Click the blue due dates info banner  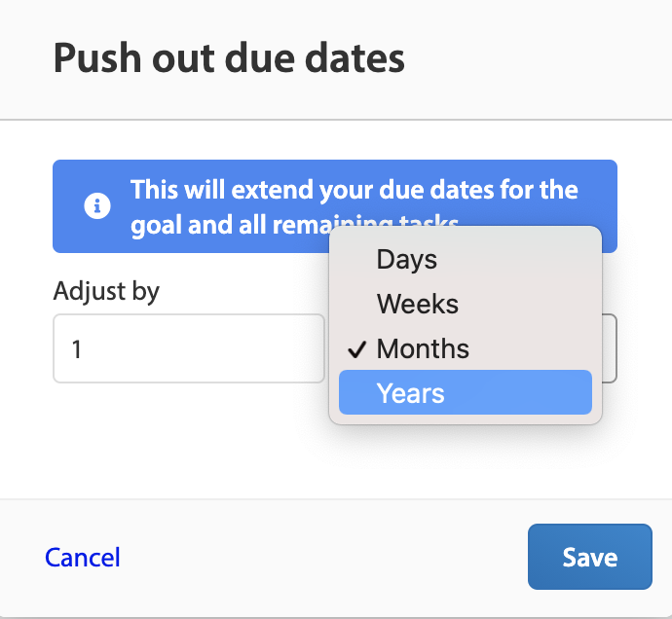(x=335, y=206)
